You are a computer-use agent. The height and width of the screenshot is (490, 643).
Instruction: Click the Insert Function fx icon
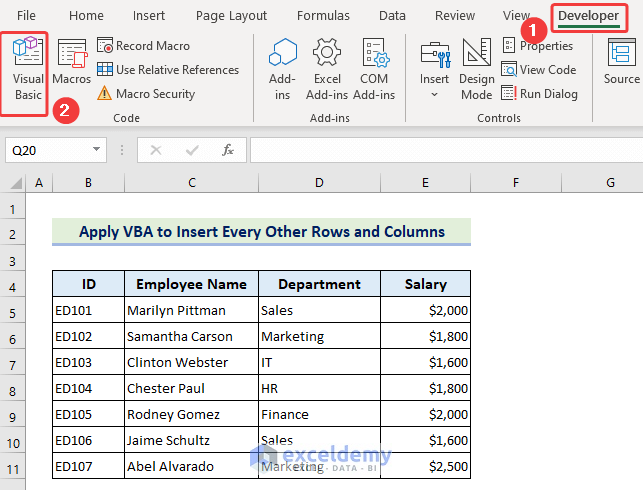click(x=228, y=150)
